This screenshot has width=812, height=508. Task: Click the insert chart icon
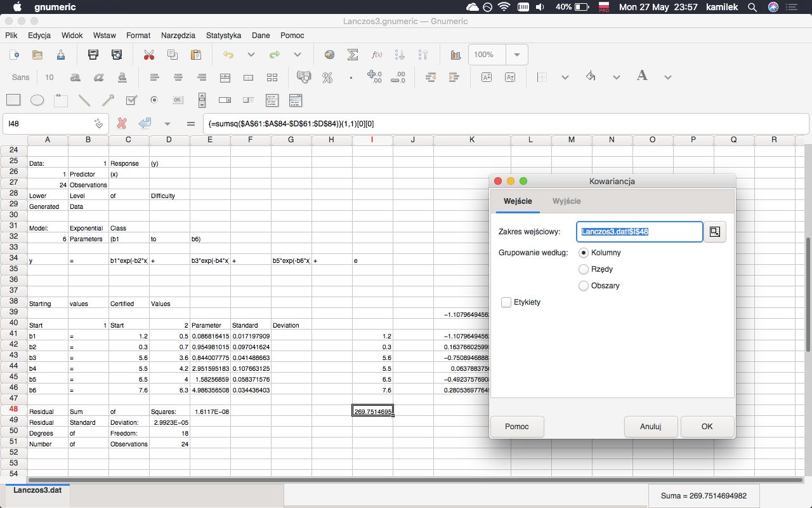pos(455,55)
